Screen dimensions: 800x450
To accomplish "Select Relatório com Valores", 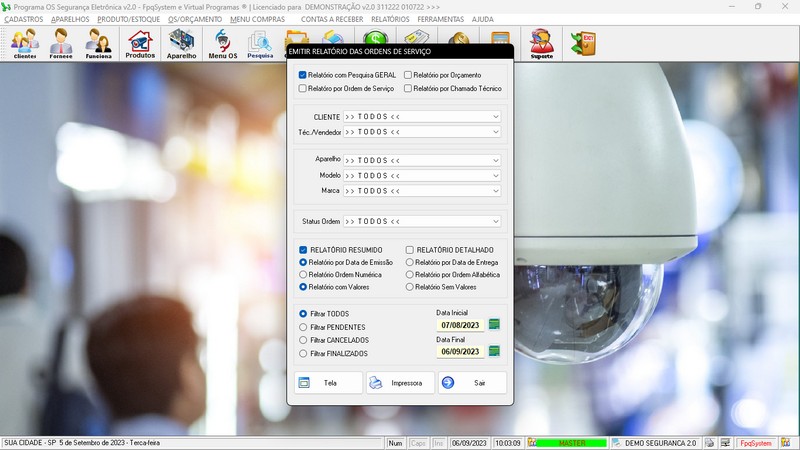I will click(303, 287).
